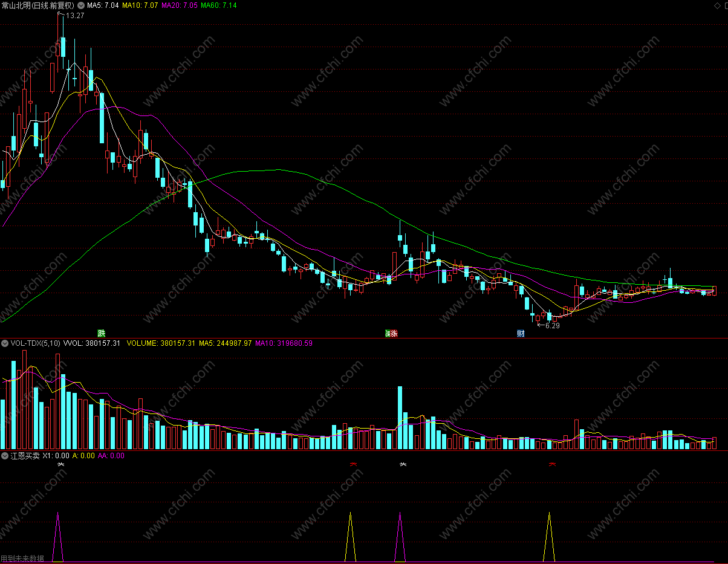Click the first red signal marker above the yellow spike

point(353,464)
